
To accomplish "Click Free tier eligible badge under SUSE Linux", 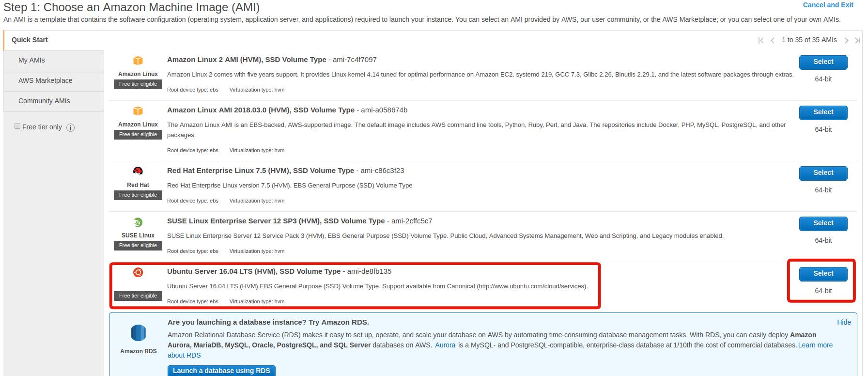I will [x=138, y=245].
